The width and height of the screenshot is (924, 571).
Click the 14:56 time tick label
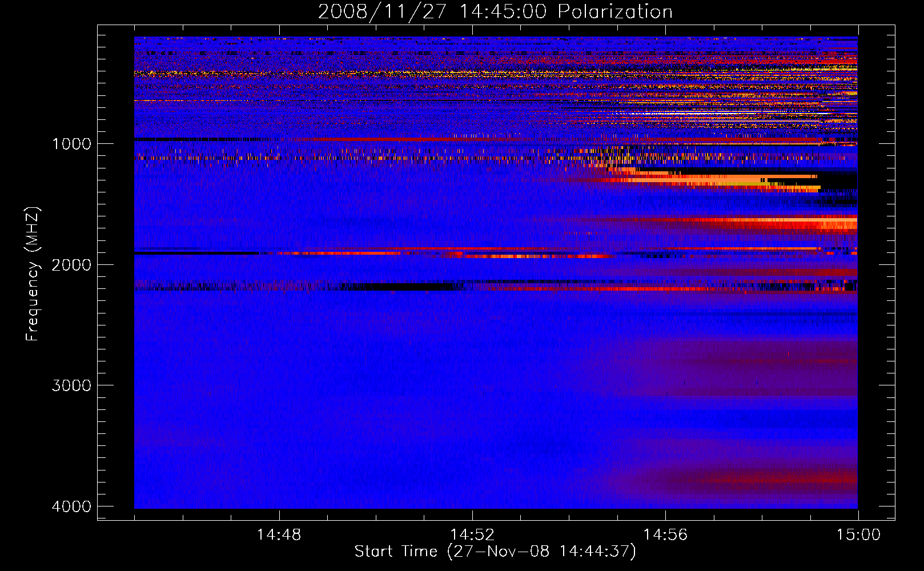(665, 535)
